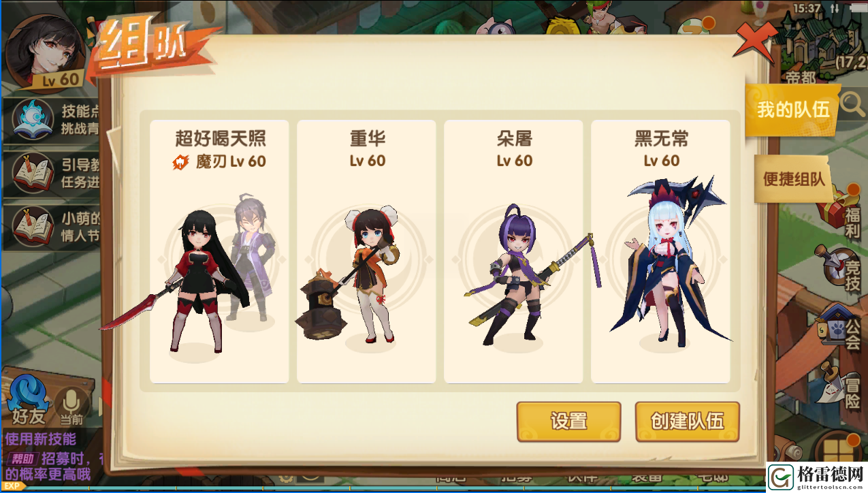The image size is (868, 493).
Task: Switch to the 便捷组队 tab
Action: (793, 178)
